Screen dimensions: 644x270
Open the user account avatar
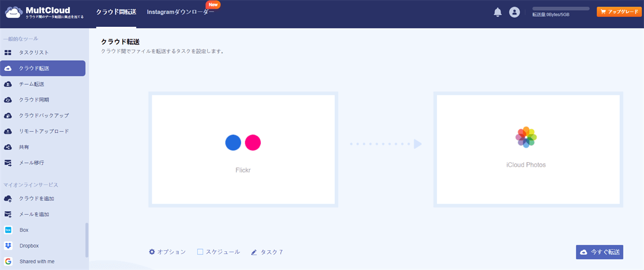pyautogui.click(x=514, y=12)
